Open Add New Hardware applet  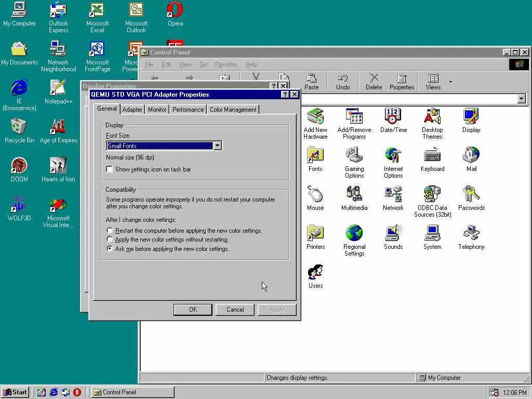(315, 124)
